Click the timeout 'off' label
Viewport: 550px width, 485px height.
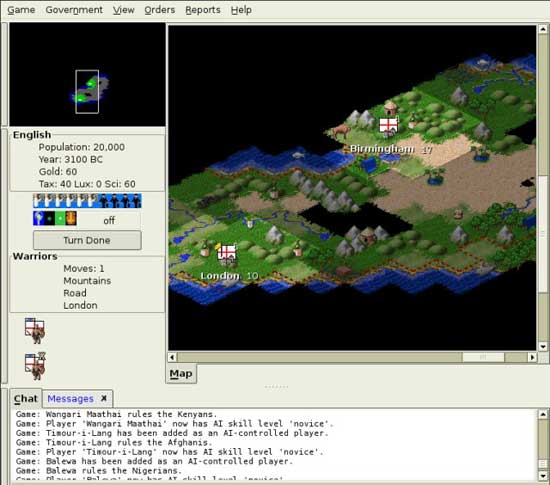(x=109, y=221)
